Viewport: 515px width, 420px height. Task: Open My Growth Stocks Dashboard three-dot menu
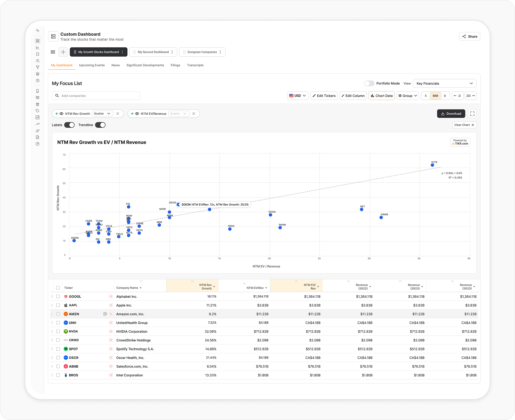click(123, 52)
